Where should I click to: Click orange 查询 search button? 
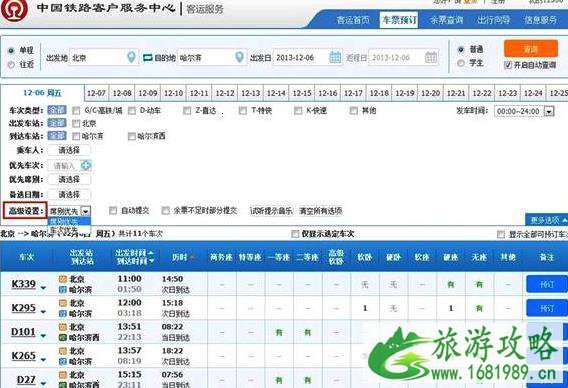[x=531, y=49]
